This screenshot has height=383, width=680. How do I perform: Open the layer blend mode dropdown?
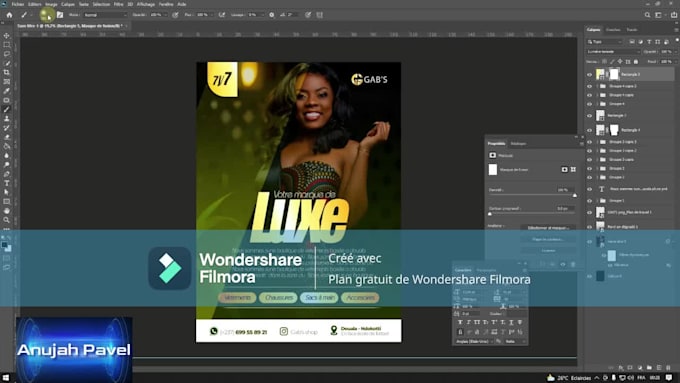coord(613,52)
